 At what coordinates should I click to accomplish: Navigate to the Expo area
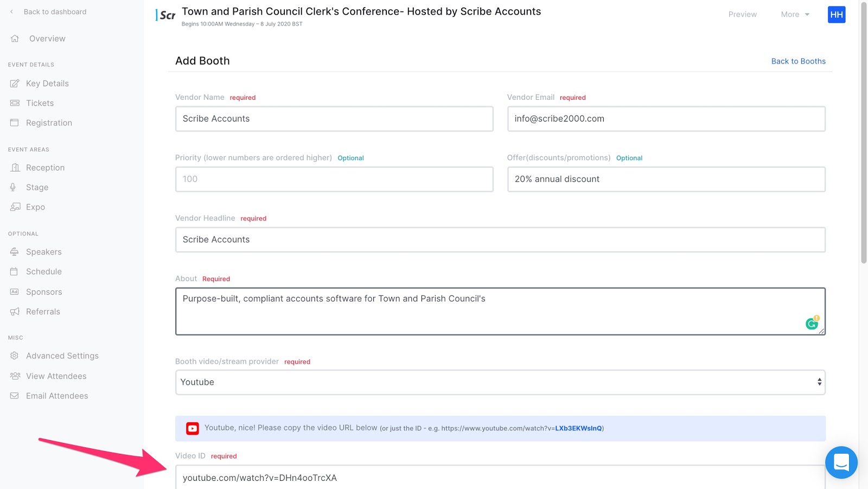(x=35, y=207)
